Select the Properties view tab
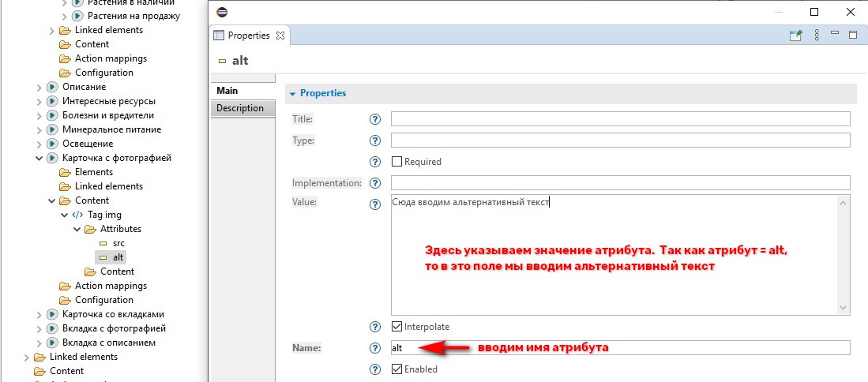Image resolution: width=868 pixels, height=382 pixels. 249,36
